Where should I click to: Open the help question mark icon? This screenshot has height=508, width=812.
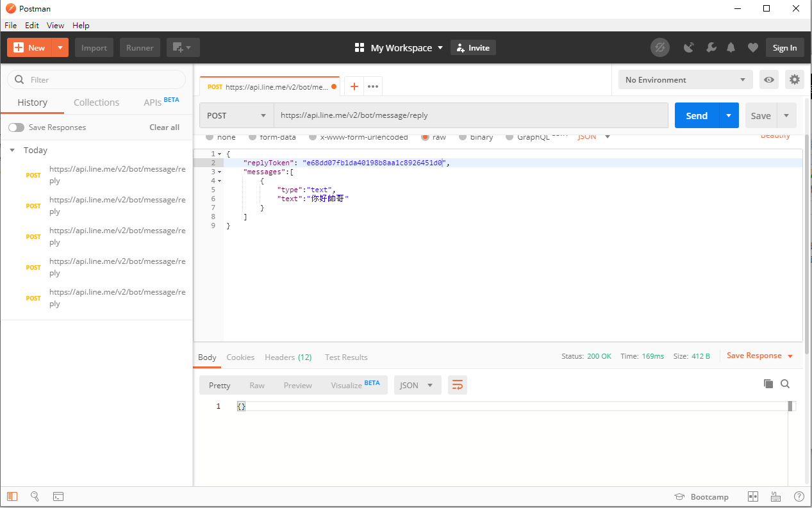click(x=799, y=497)
